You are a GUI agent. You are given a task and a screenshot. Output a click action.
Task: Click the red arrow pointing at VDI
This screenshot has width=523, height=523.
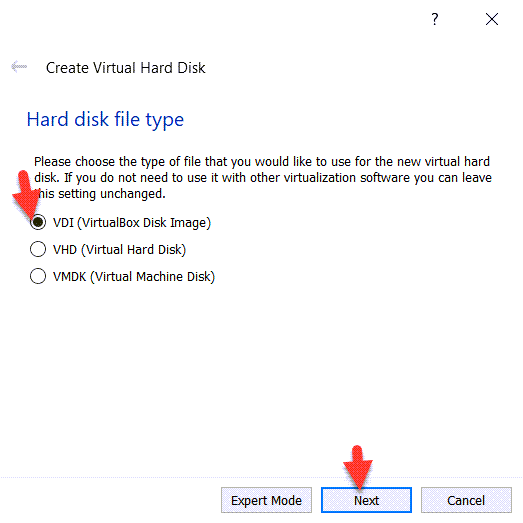[27, 193]
